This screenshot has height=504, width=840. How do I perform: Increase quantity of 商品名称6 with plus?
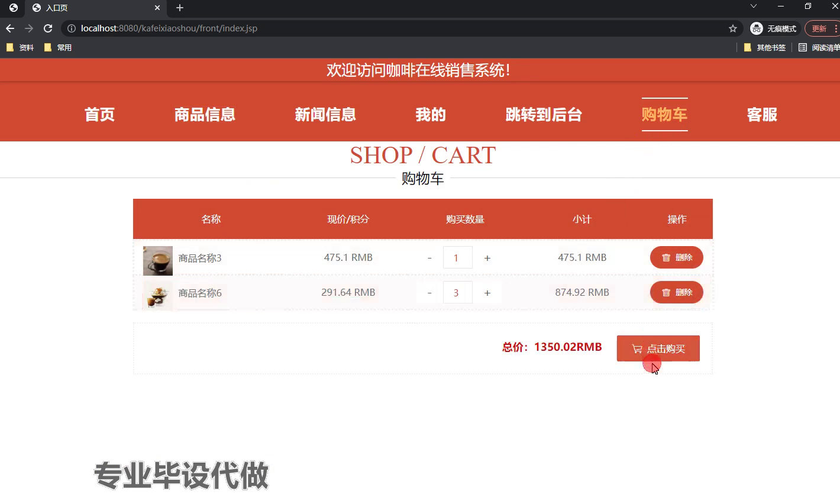487,293
